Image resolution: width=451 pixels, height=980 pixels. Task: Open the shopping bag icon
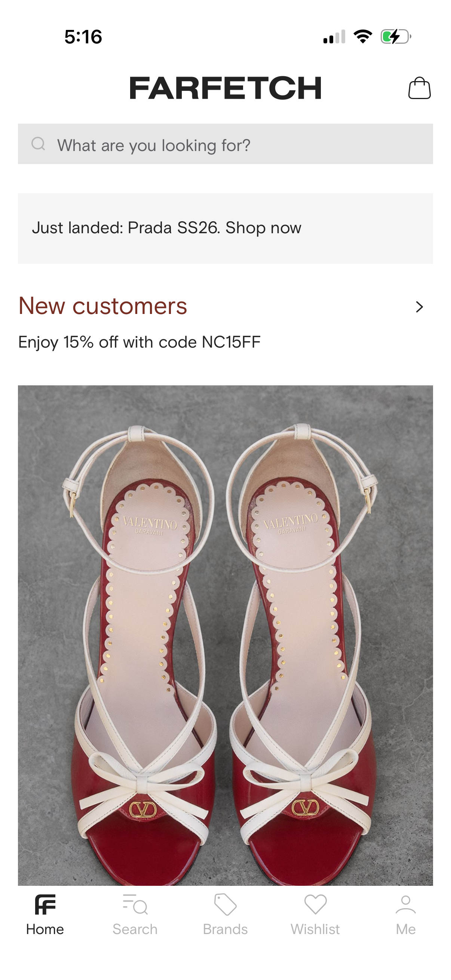point(419,88)
